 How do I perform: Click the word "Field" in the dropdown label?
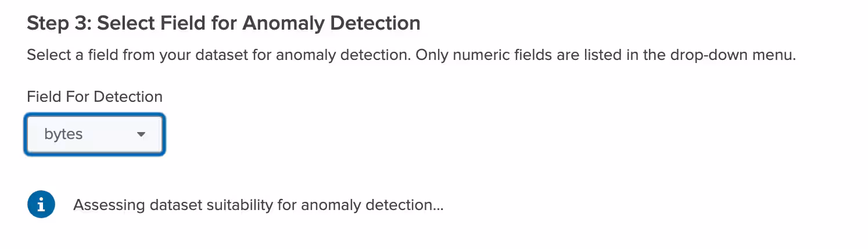[x=43, y=97]
